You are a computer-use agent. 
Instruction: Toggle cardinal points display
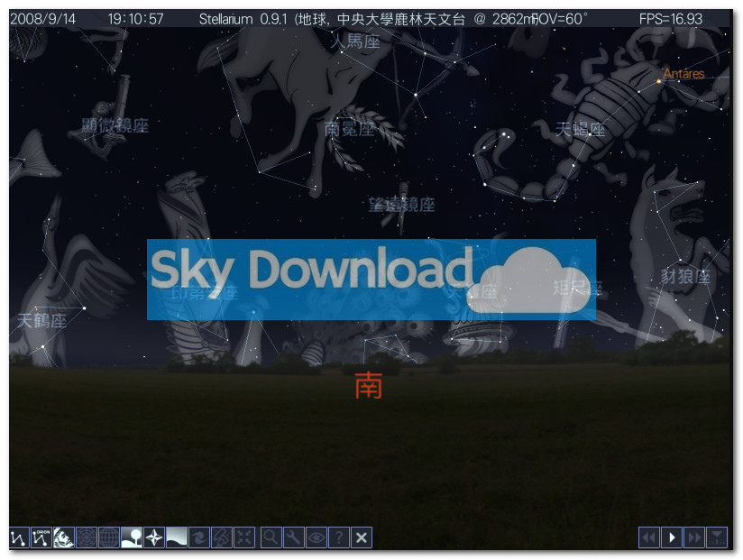(154, 537)
